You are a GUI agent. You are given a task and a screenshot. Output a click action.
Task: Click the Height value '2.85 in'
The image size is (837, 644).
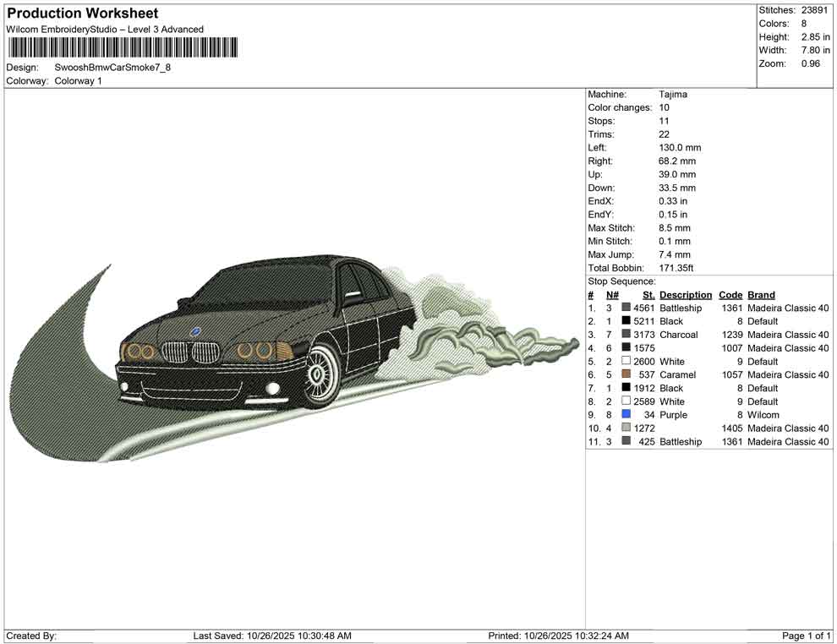tap(815, 37)
